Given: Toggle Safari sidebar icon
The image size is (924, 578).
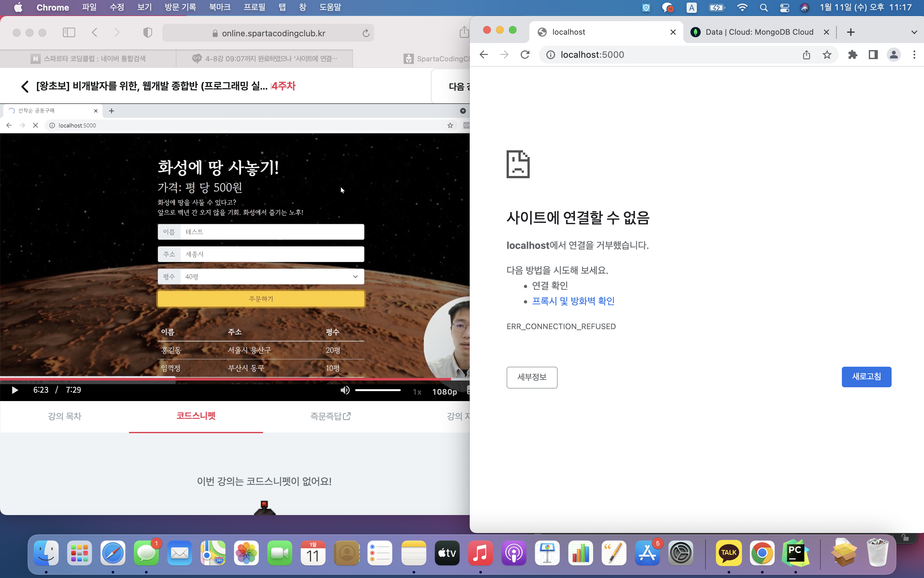Looking at the screenshot, I should coord(69,32).
